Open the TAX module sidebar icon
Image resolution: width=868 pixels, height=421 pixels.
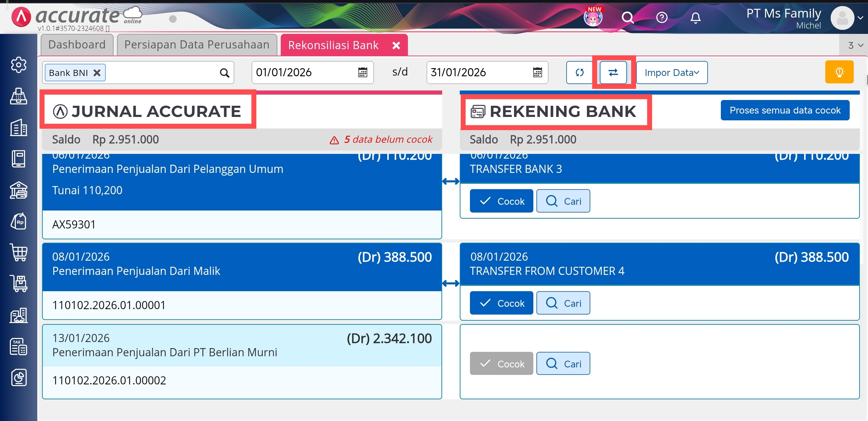19,347
